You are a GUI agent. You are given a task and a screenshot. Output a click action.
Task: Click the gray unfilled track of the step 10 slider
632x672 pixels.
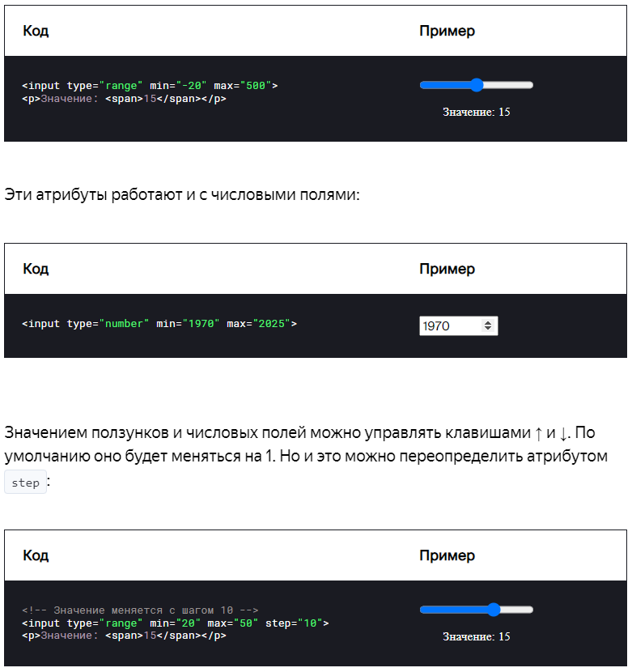click(x=517, y=610)
